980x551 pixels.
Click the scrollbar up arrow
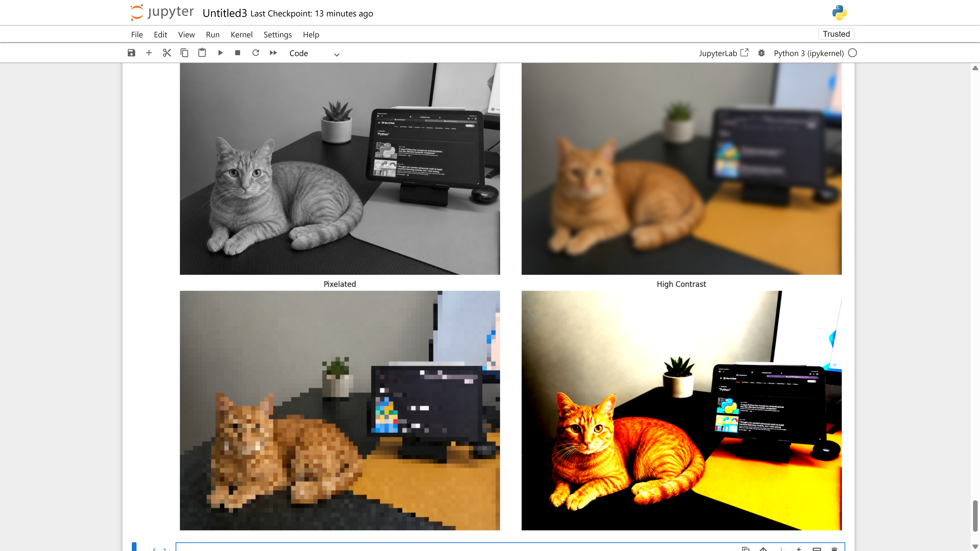[x=975, y=68]
